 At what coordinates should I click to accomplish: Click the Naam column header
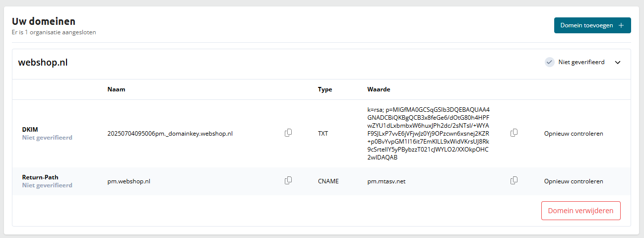point(116,89)
